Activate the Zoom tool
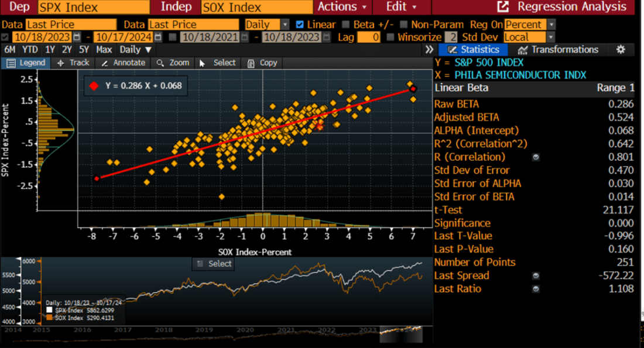 173,63
